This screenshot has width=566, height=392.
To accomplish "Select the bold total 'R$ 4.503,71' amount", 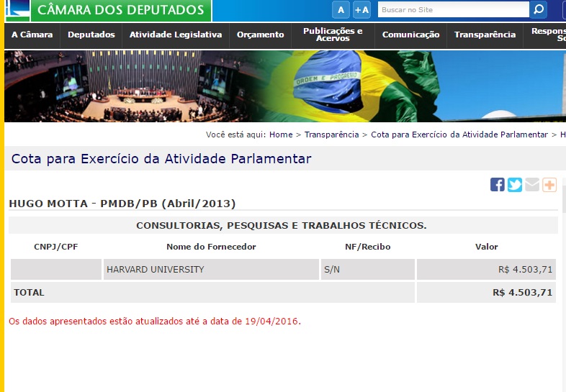I will [522, 293].
